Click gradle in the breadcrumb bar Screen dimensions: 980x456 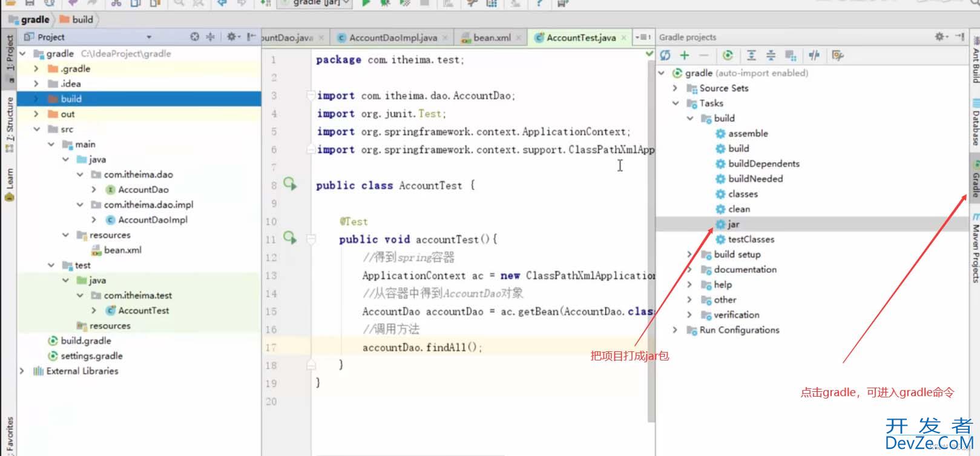[28, 19]
